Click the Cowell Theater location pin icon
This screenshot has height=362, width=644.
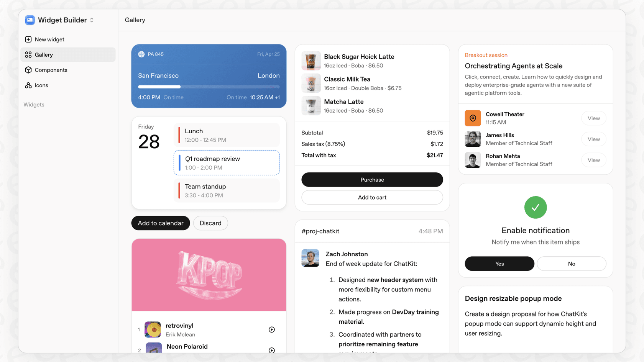[x=473, y=118]
